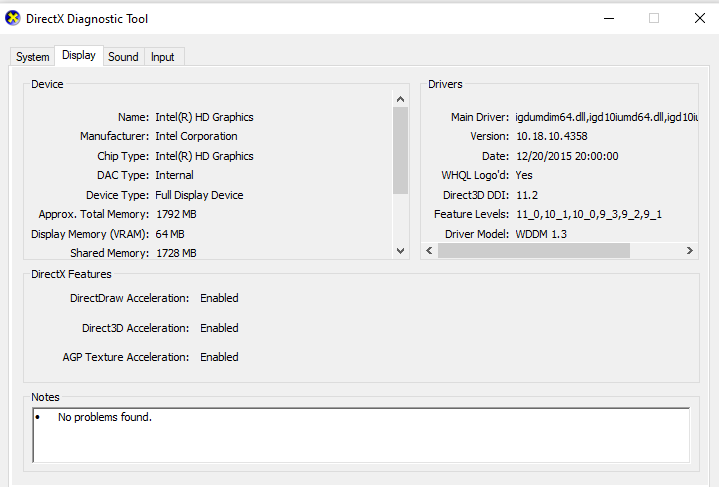The image size is (719, 487).
Task: Click the Intel Corporation manufacturer value
Action: click(196, 136)
